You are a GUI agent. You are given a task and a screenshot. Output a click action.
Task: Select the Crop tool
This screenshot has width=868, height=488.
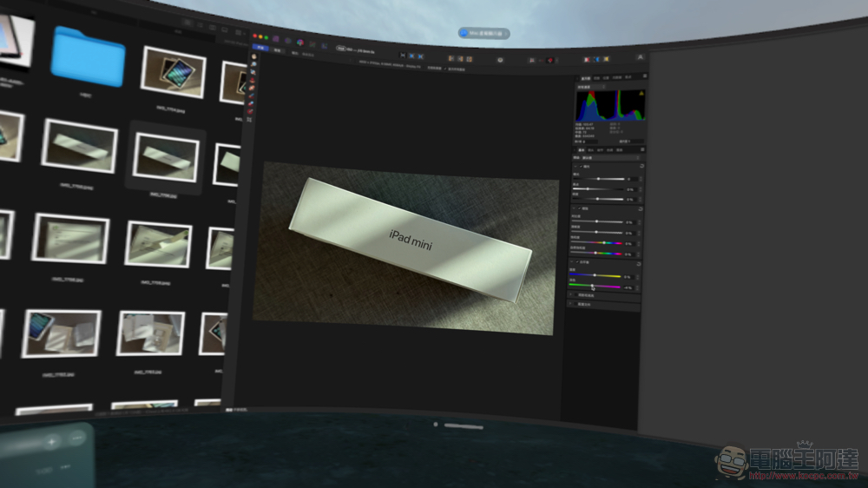point(250,119)
